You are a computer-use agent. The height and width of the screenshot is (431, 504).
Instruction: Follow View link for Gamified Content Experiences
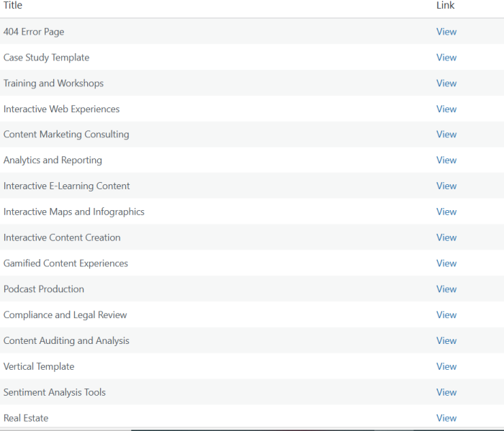click(446, 263)
